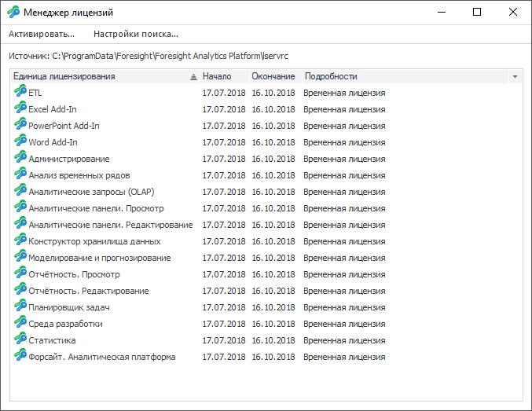Screen dimensions: 532x411
Task: Open the column options dropdown arrow in header
Action: tap(515, 77)
